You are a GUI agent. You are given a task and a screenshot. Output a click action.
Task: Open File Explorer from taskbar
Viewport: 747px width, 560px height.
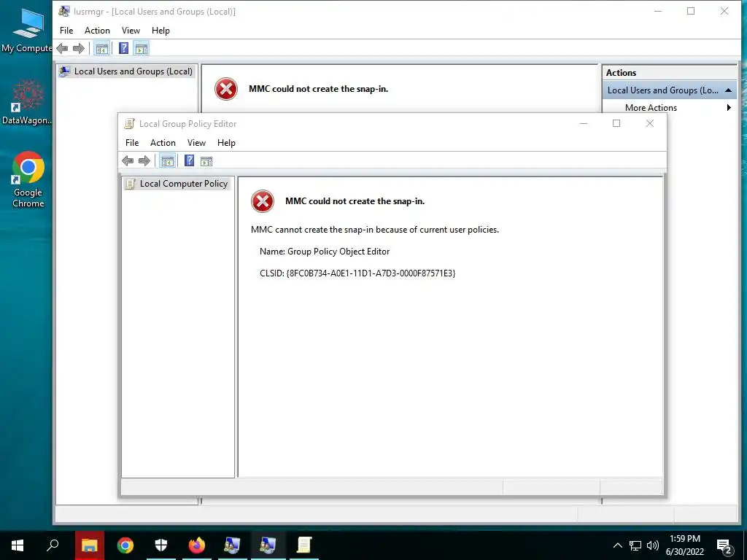89,545
